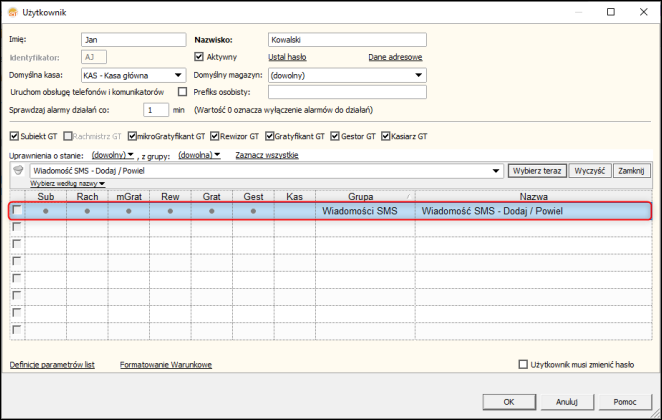This screenshot has height=420, width=662.
Task: Sort by Grupa column header
Action: pyautogui.click(x=365, y=196)
